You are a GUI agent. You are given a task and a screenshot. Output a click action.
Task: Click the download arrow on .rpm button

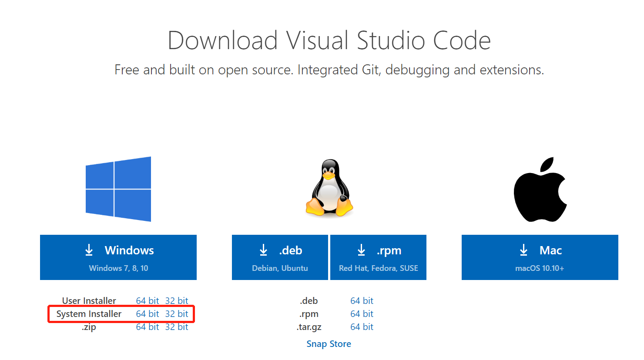(361, 250)
